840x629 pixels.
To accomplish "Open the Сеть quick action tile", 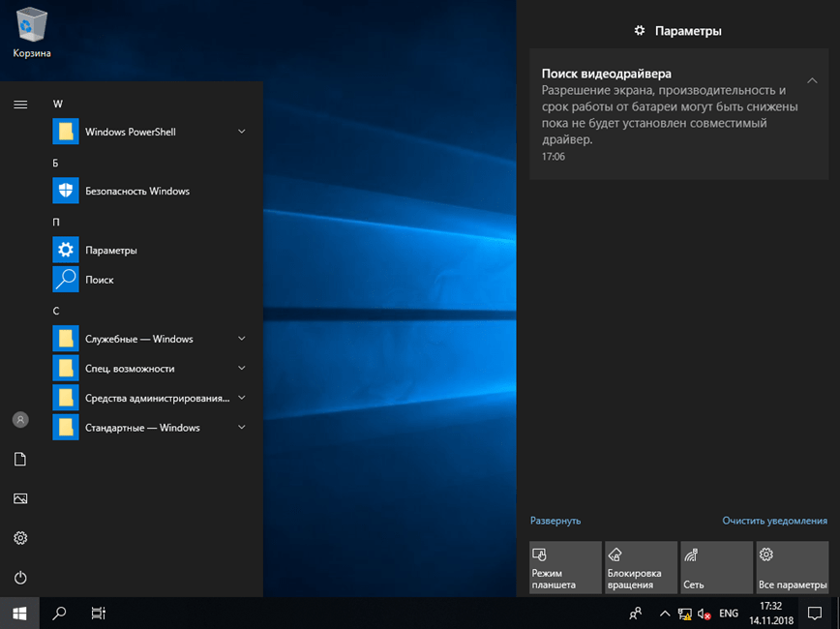I will click(716, 567).
